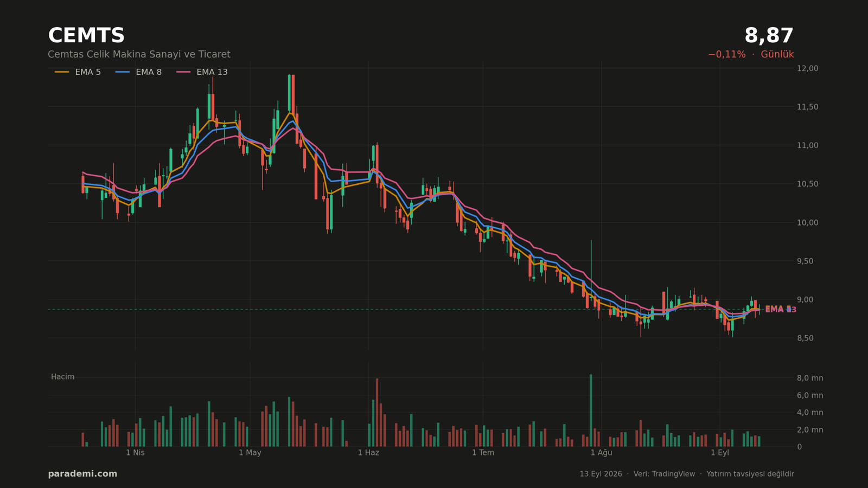Viewport: 868px width, 488px height.
Task: Click the orange EMA 5 legend swatch
Action: [x=62, y=72]
